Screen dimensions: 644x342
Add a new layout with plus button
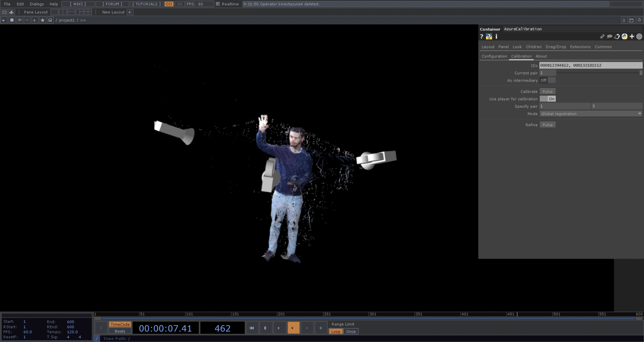pos(130,12)
